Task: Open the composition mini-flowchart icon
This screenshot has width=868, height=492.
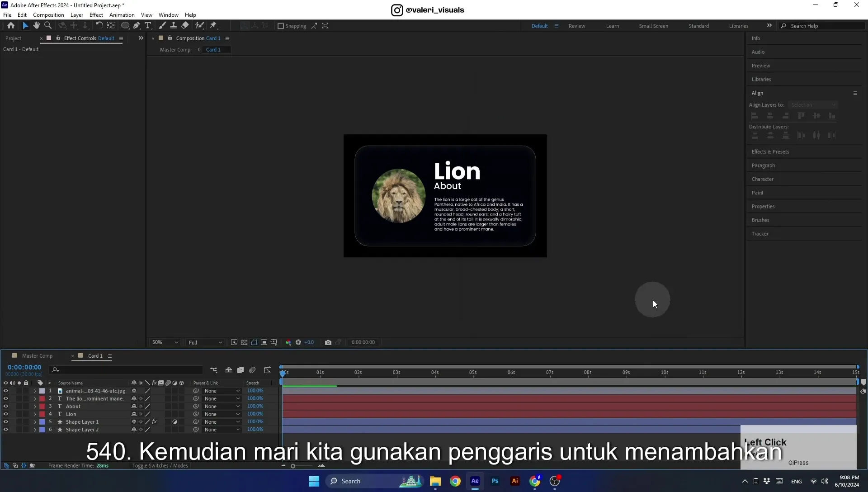Action: point(213,370)
